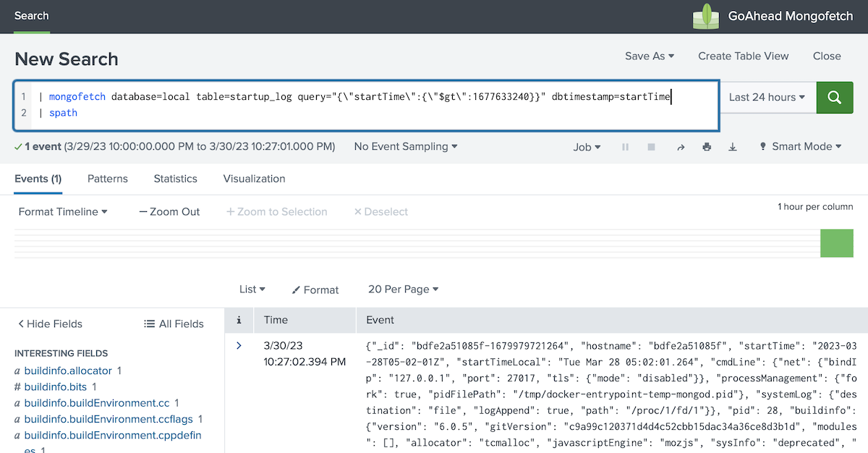The image size is (868, 453).
Task: Switch to the Events (1) tab
Action: 38,179
